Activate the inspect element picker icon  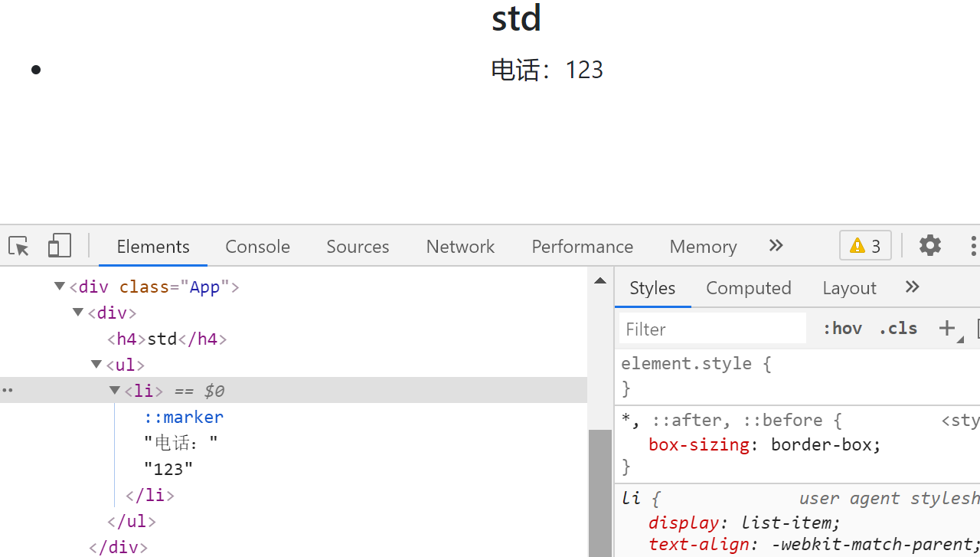pyautogui.click(x=19, y=246)
